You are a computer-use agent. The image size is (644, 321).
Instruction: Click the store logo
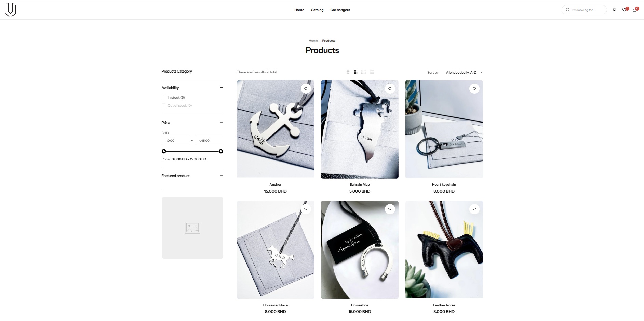[11, 10]
